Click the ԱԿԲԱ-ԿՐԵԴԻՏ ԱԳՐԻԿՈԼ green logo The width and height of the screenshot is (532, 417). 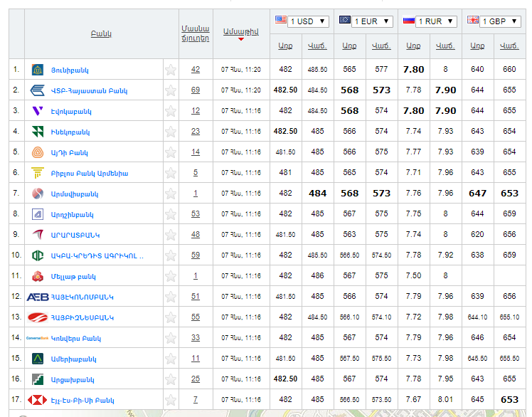(x=37, y=255)
